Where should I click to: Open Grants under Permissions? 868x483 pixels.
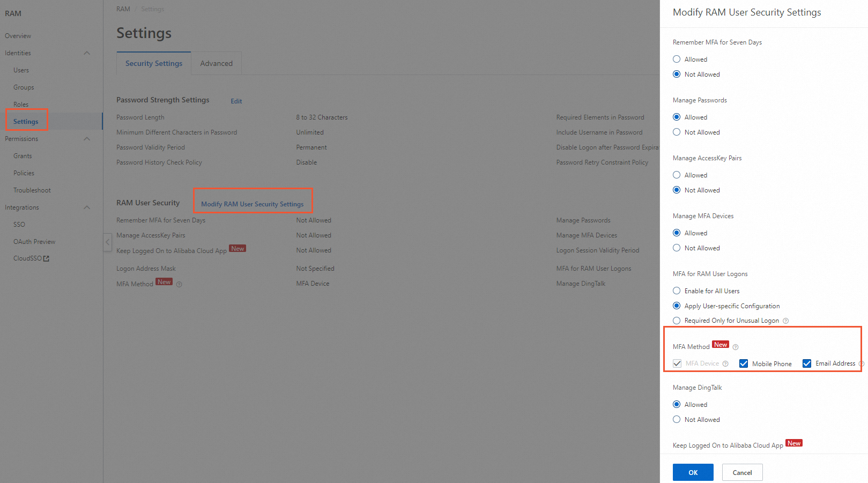tap(23, 156)
